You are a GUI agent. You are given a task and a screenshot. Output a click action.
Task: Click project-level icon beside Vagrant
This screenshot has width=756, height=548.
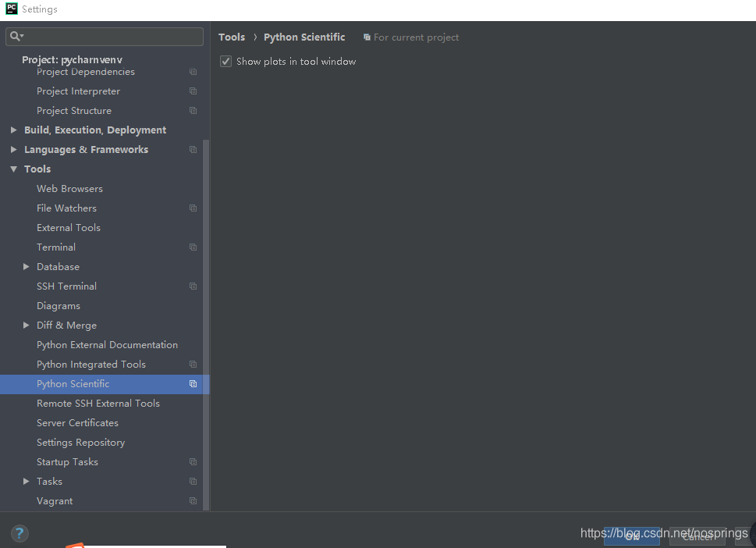pos(193,500)
